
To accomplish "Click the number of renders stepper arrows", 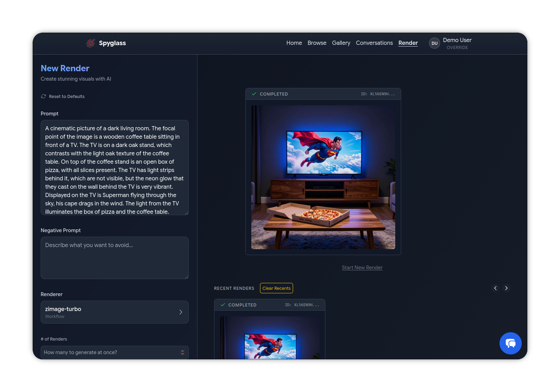I will 182,352.
